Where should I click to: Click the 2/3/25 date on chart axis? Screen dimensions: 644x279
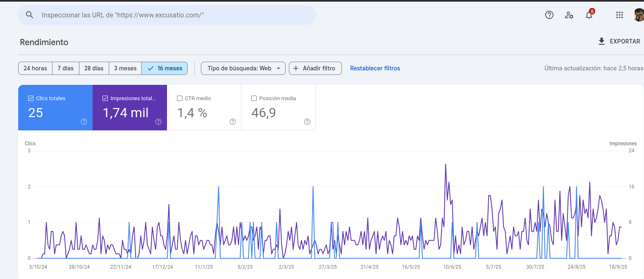[286, 267]
